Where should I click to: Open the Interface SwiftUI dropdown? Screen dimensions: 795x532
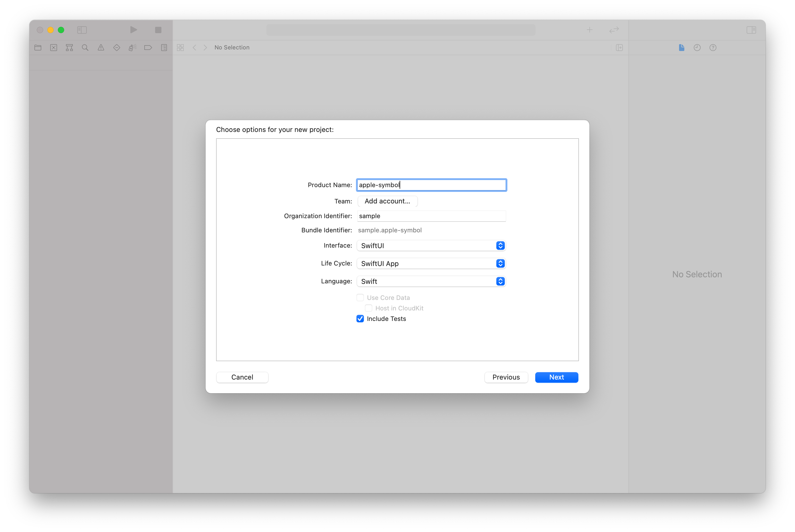pos(431,246)
